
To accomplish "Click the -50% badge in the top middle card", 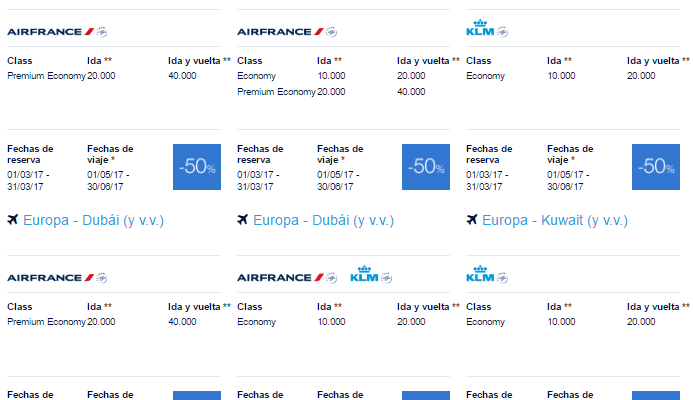I will 426,167.
